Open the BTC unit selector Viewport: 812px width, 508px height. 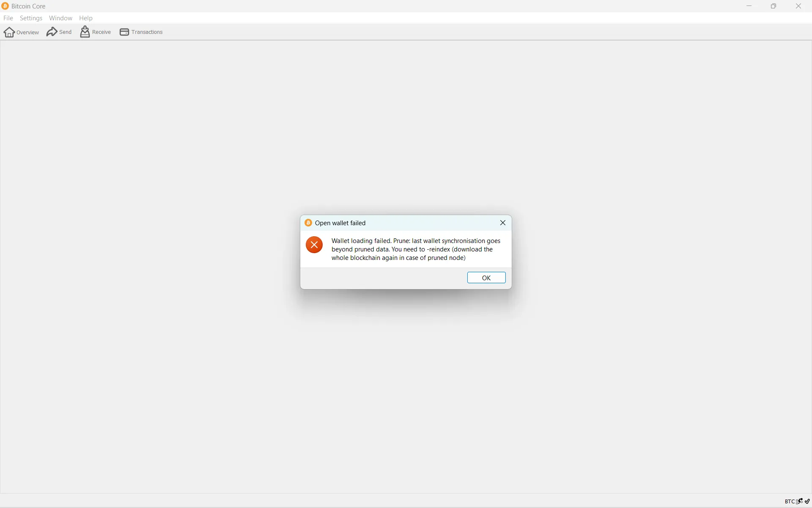click(790, 502)
